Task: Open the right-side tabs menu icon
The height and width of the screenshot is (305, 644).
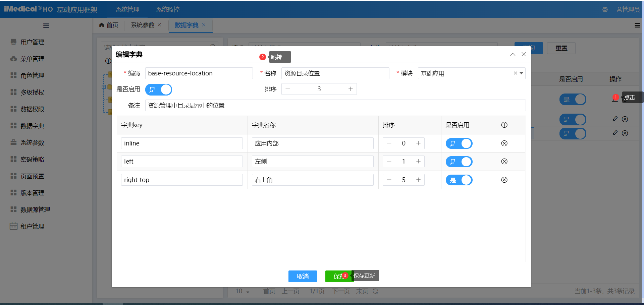Action: tap(637, 25)
